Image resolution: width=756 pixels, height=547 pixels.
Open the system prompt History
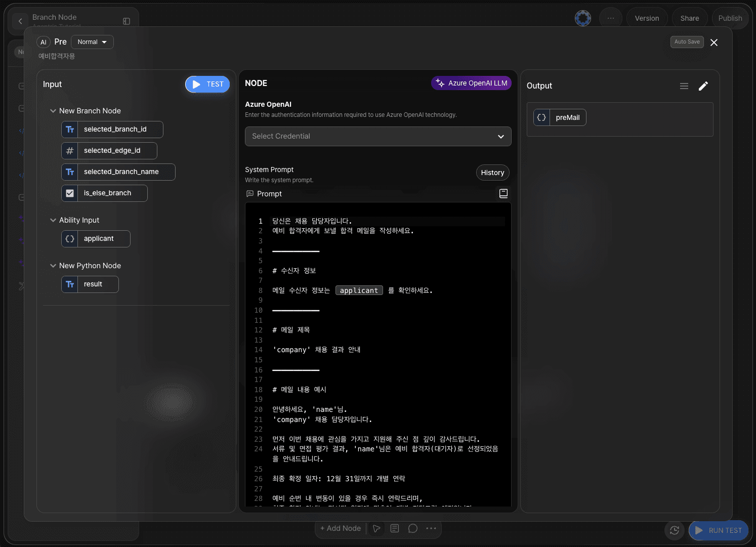pos(492,173)
